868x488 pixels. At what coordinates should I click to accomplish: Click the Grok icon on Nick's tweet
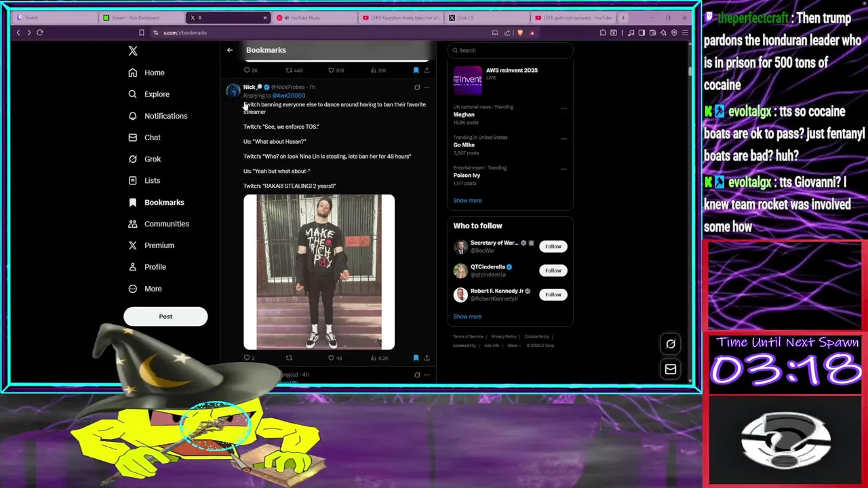[417, 87]
